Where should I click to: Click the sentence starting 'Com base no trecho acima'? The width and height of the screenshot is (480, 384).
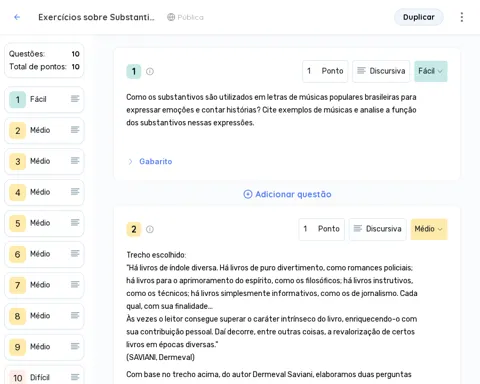click(x=269, y=374)
